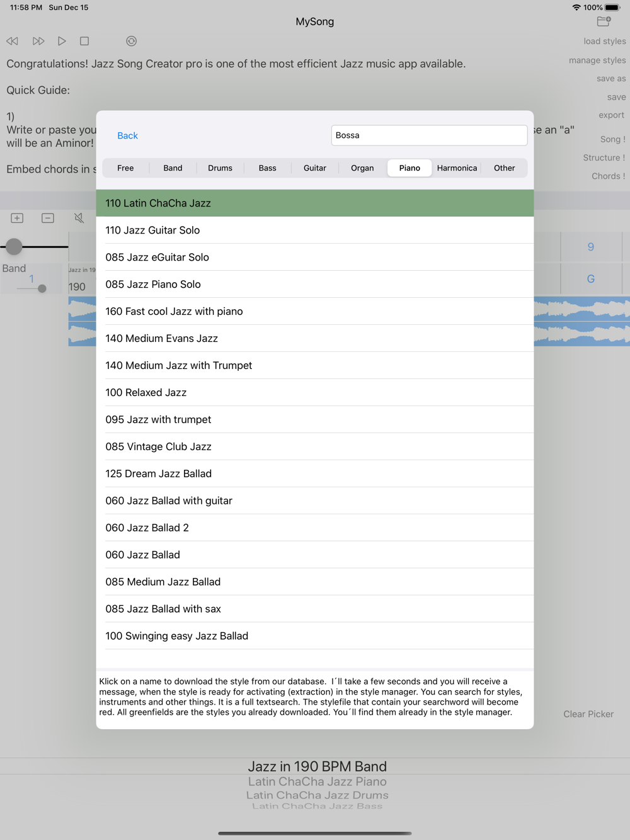Add a track with the plus icon
The width and height of the screenshot is (630, 840).
17,218
